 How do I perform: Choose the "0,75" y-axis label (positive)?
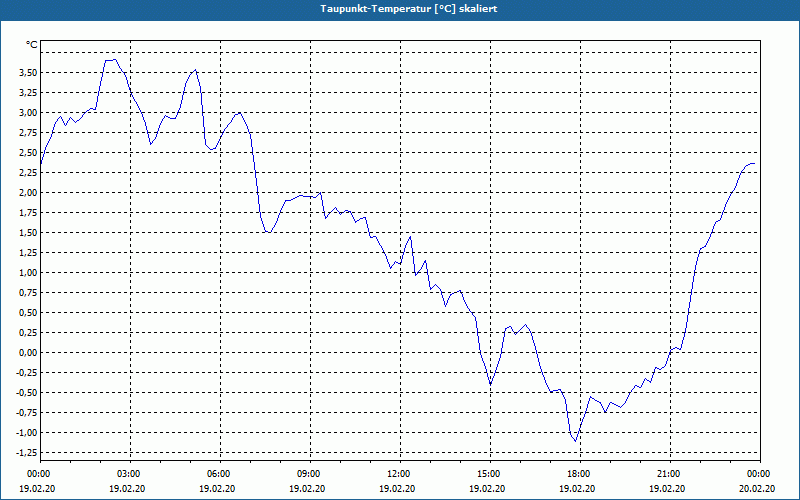[x=28, y=292]
